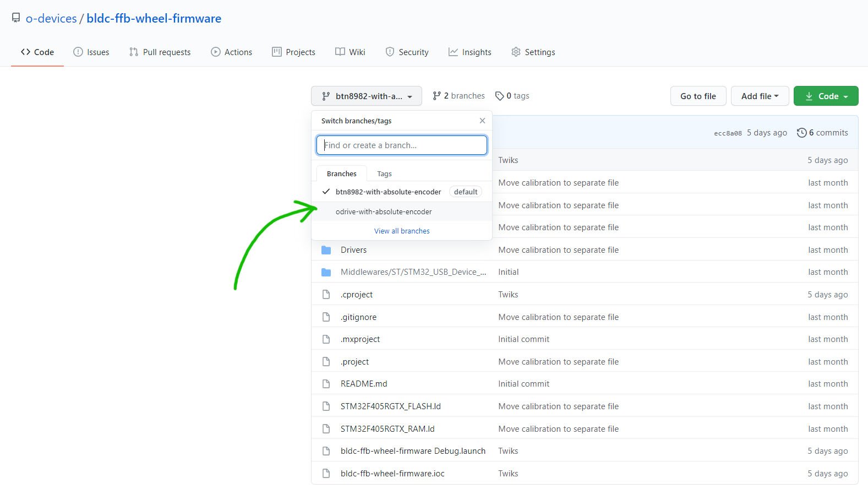
Task: Open the .gitignore file
Action: coord(358,317)
